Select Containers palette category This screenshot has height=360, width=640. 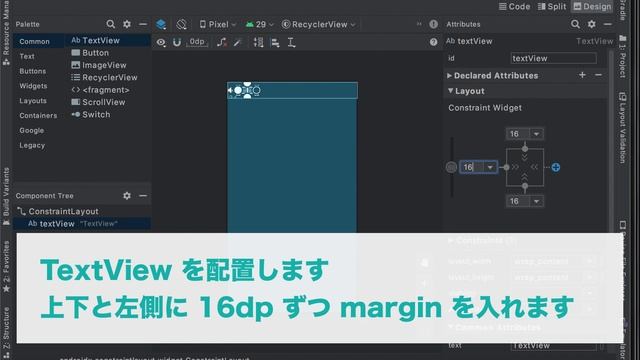point(38,116)
